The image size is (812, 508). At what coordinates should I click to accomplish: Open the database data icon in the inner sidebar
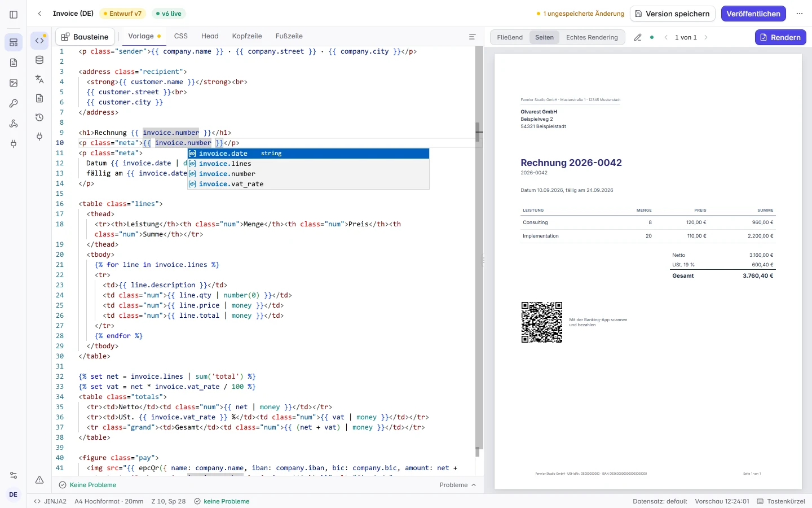tap(39, 60)
